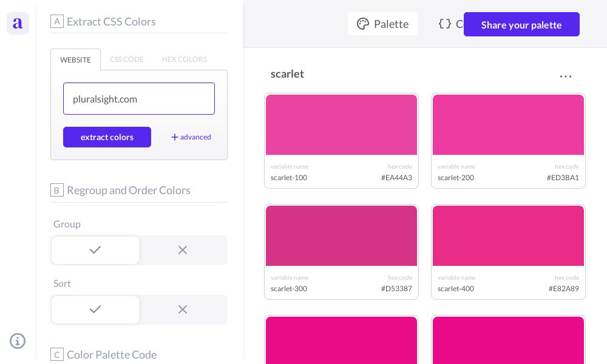Image resolution: width=607 pixels, height=364 pixels.
Task: Open the scarlet palette options menu
Action: click(x=566, y=75)
